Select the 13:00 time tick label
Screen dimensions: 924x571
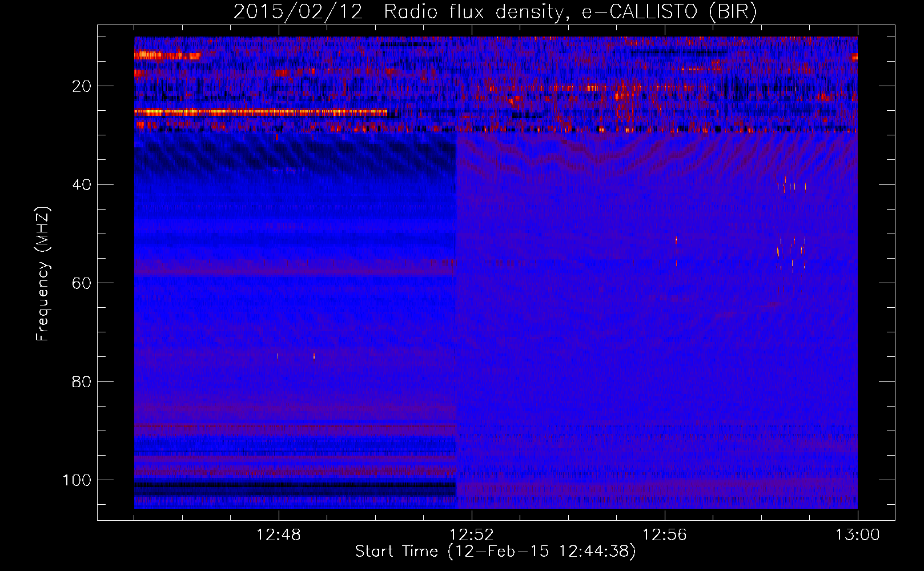tap(858, 535)
